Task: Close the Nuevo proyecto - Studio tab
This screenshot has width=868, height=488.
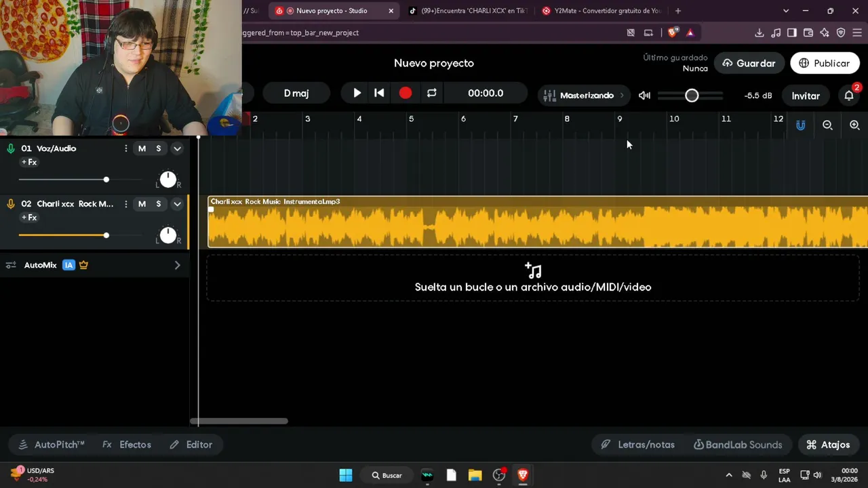Action: point(391,11)
